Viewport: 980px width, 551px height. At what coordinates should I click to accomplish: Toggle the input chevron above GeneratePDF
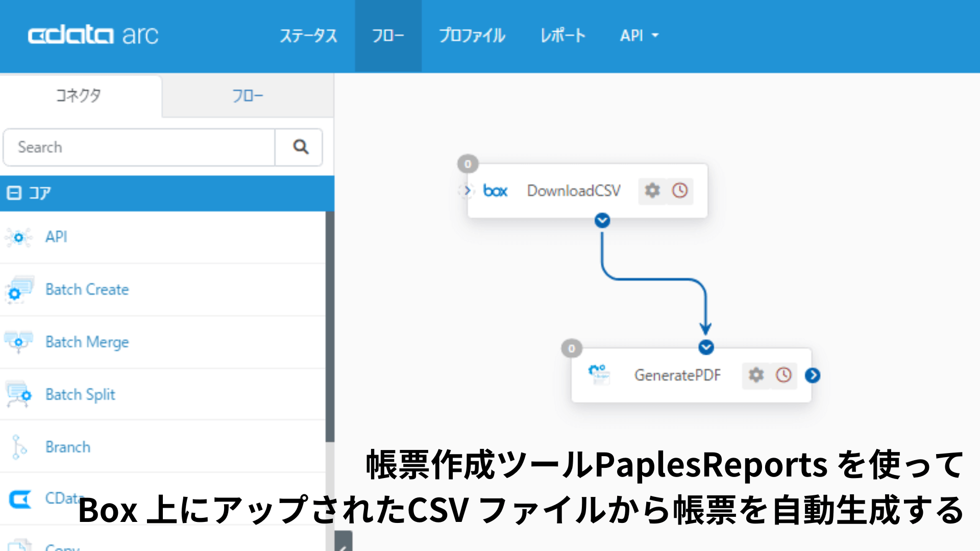pyautogui.click(x=706, y=347)
